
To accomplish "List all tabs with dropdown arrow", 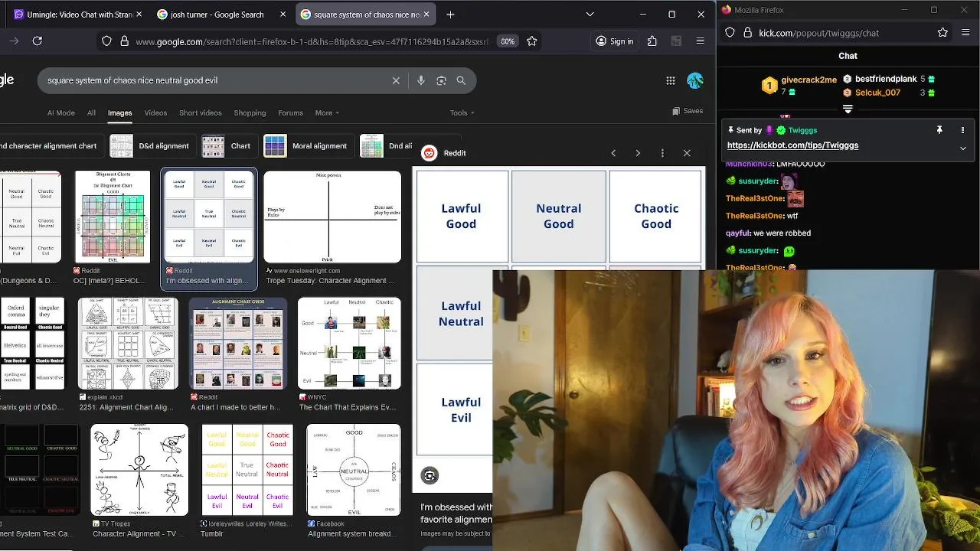I will pyautogui.click(x=590, y=14).
